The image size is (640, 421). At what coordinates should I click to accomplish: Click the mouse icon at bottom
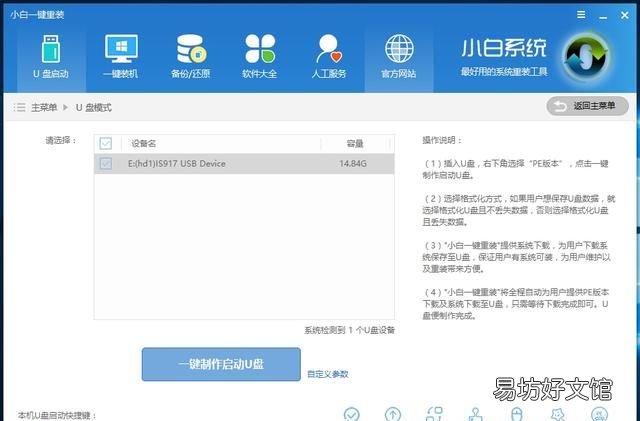click(517, 414)
